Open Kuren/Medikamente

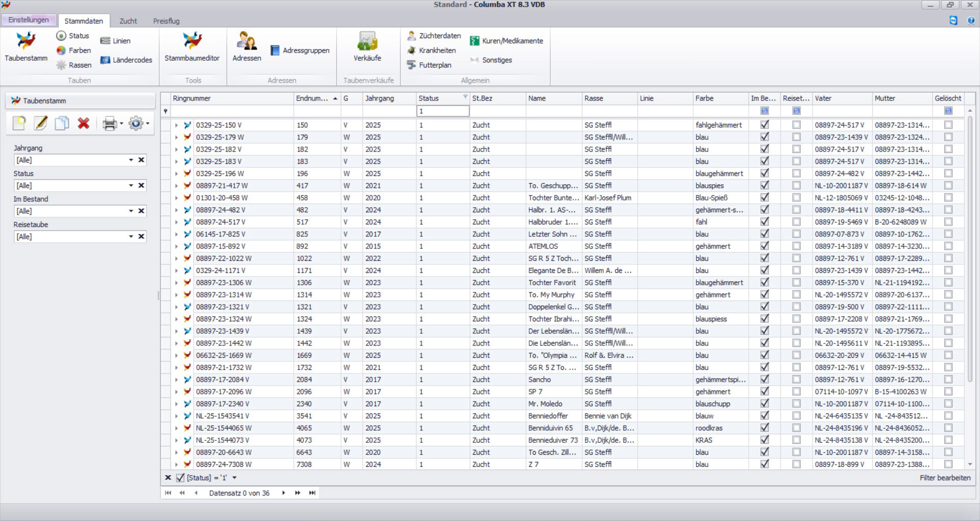coord(507,41)
